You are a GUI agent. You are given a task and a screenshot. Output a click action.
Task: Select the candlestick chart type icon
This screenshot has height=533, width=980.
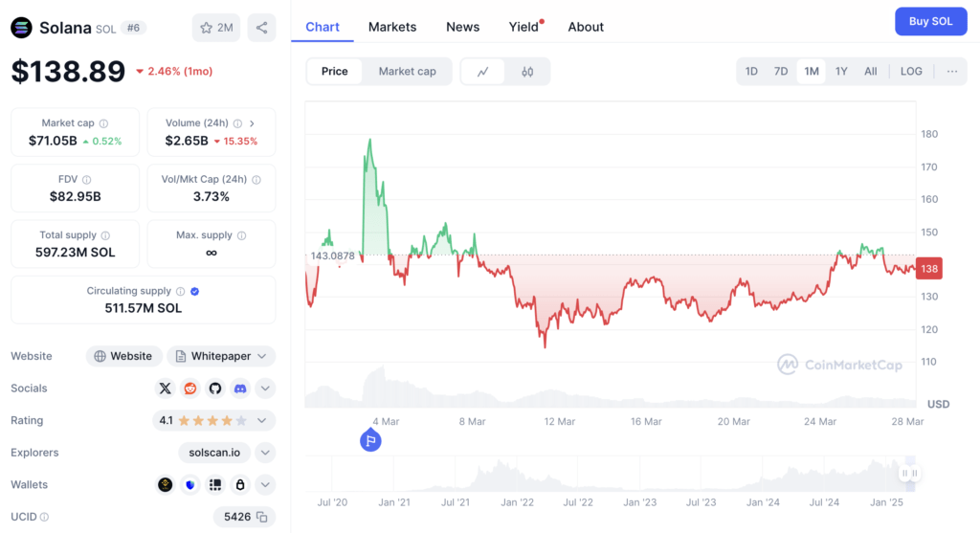point(527,72)
